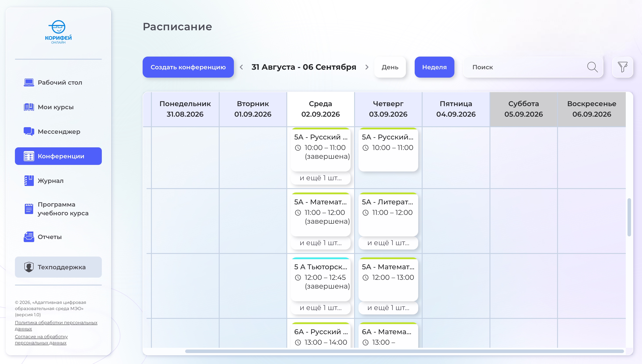Click the Журнал notebook icon

[29, 181]
